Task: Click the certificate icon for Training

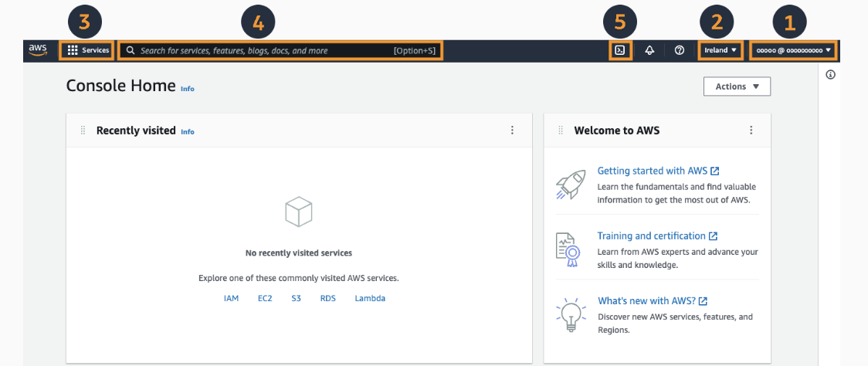Action: pyautogui.click(x=568, y=249)
